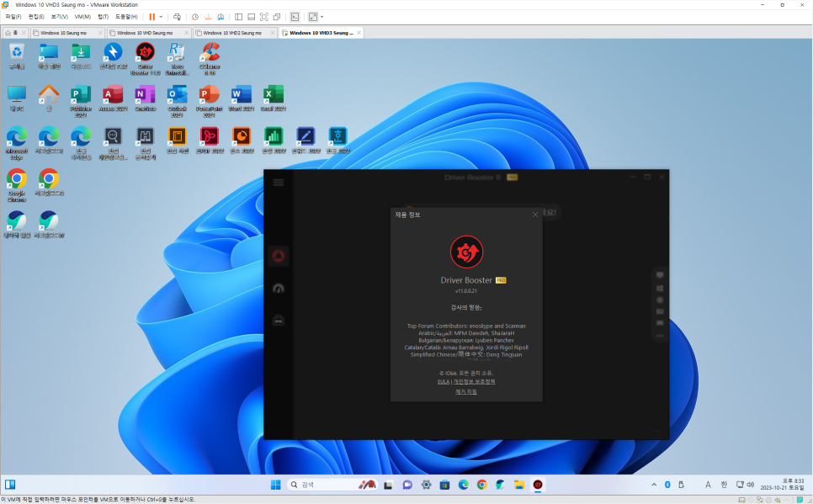813x504 pixels.
Task: Click the Driver Booster logo in about dialog
Action: [466, 252]
